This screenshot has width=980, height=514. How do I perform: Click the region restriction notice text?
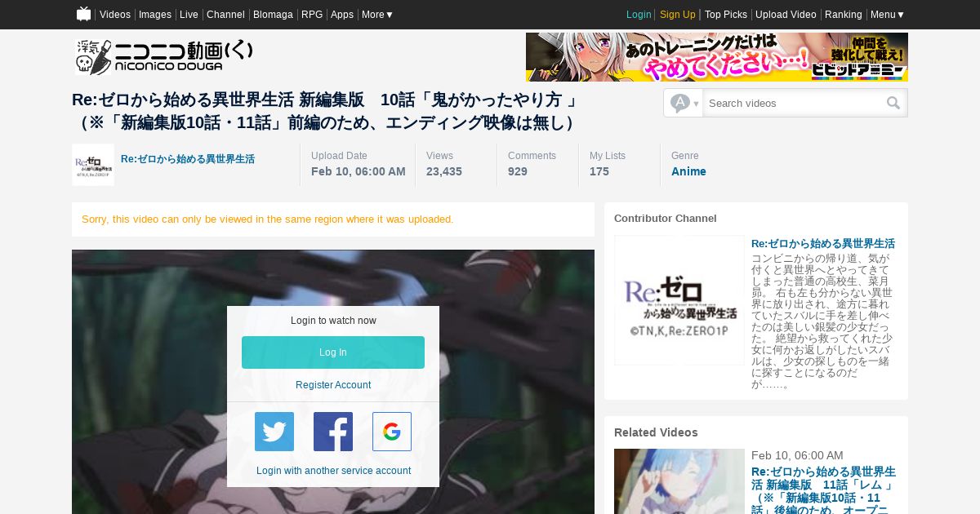coord(268,219)
